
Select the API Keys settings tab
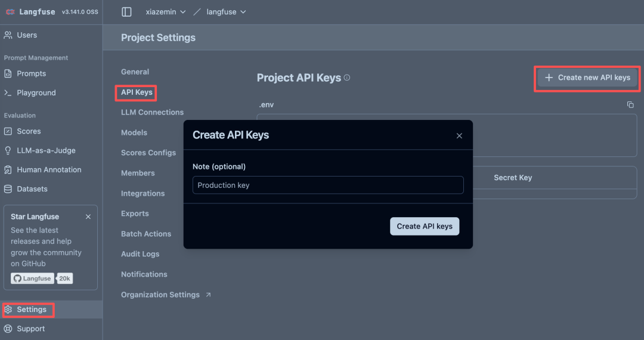click(x=137, y=92)
